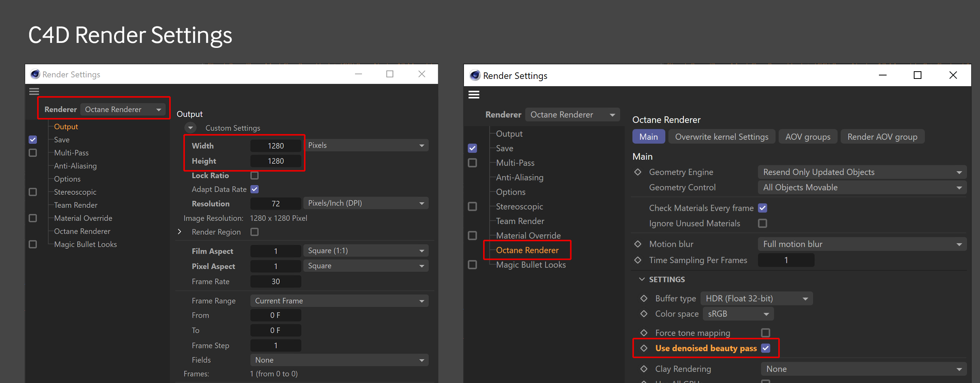Select Octane Renderer item in right window tree
This screenshot has width=980, height=383.
tap(527, 250)
